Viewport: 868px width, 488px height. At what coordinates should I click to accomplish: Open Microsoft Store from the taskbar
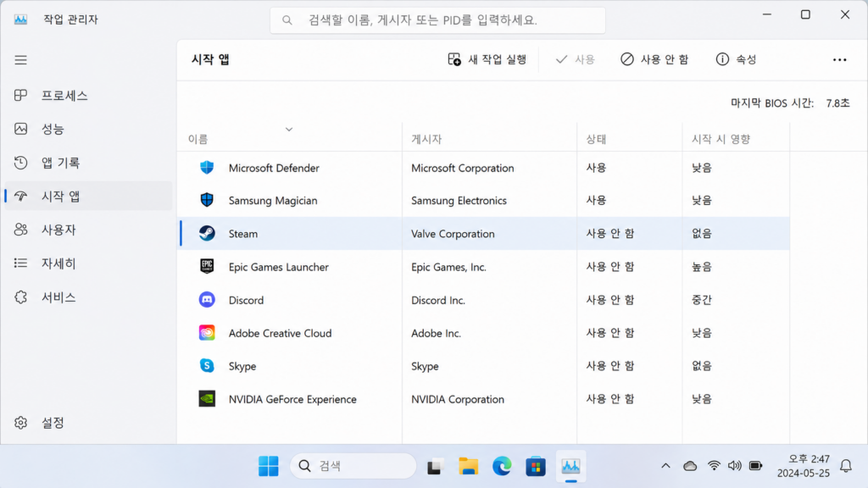536,467
